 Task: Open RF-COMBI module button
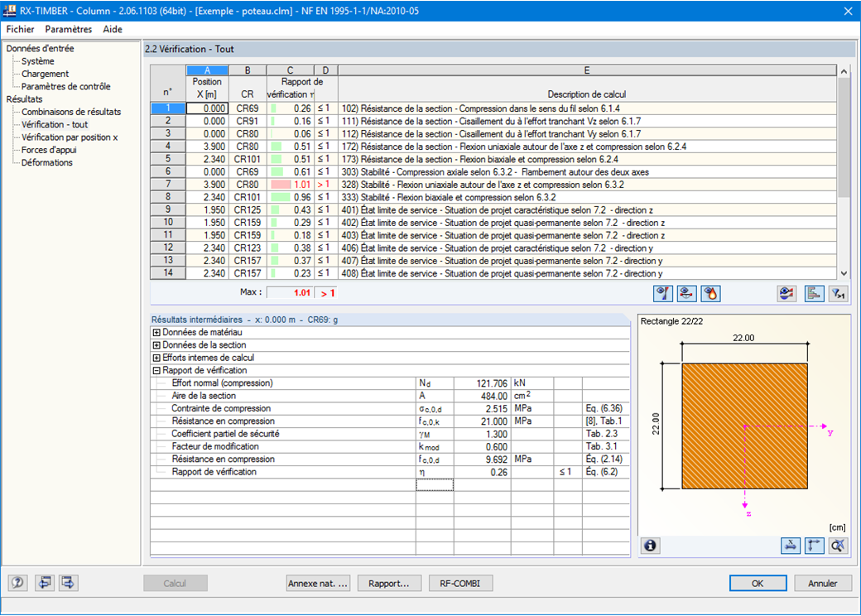(x=460, y=583)
